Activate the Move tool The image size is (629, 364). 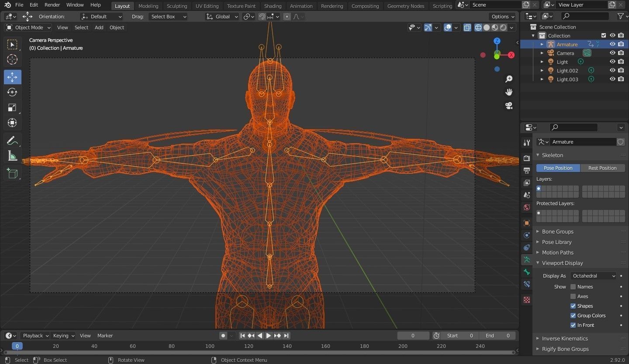(12, 77)
